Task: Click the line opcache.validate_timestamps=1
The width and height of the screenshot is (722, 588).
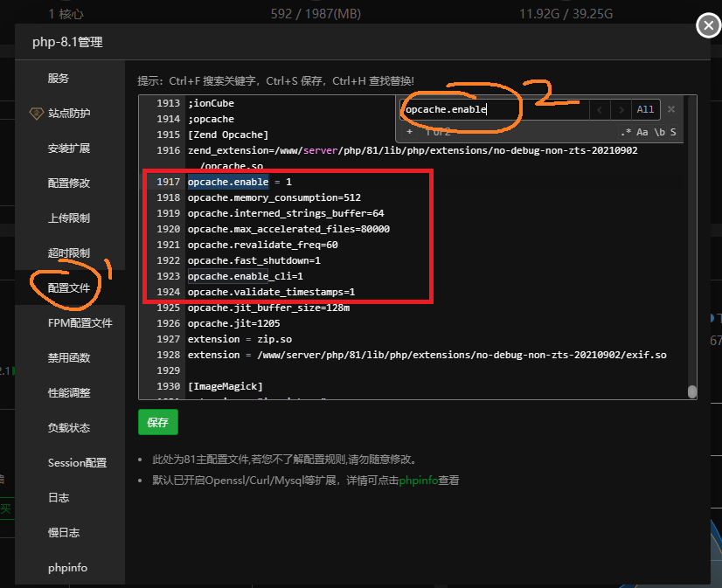Action: point(271,292)
